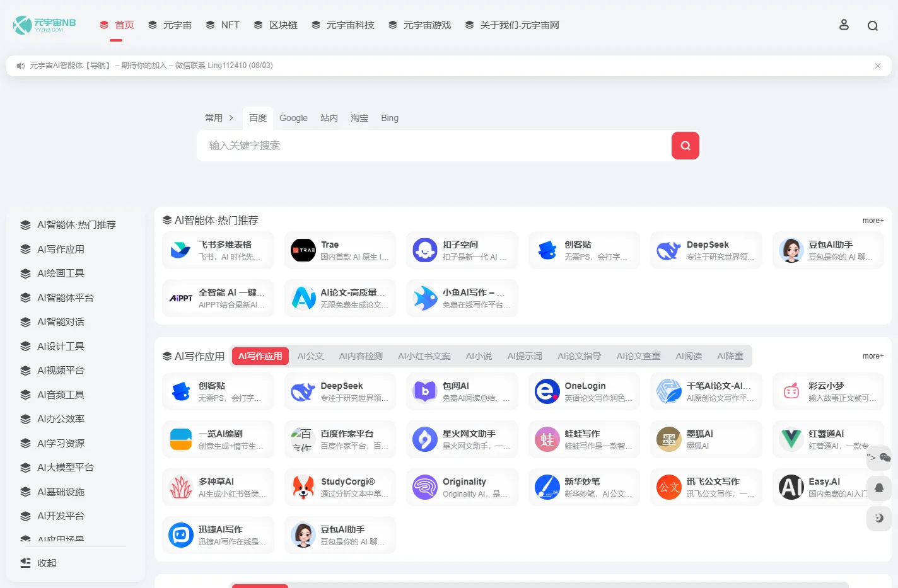Viewport: 898px width, 588px height.
Task: Open the 创客贴 card in AI写作应用
Action: tap(218, 391)
